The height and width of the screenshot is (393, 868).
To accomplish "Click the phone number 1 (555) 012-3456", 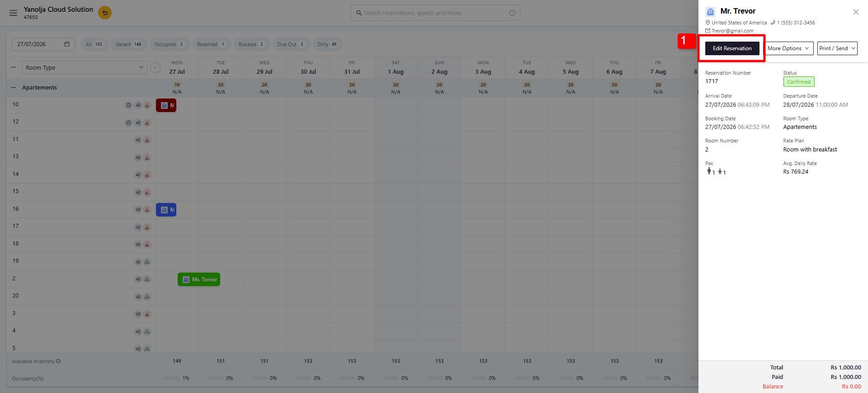I will pyautogui.click(x=796, y=23).
